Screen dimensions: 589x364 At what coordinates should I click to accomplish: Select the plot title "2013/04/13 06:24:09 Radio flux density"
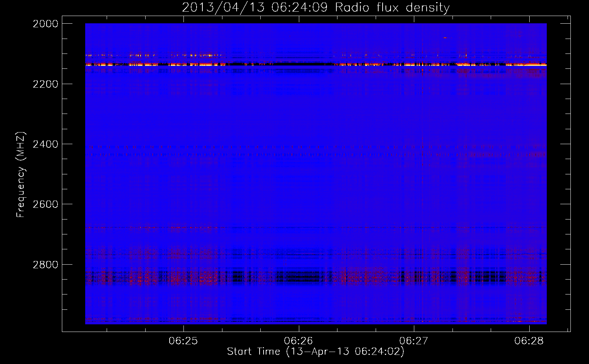click(x=316, y=8)
